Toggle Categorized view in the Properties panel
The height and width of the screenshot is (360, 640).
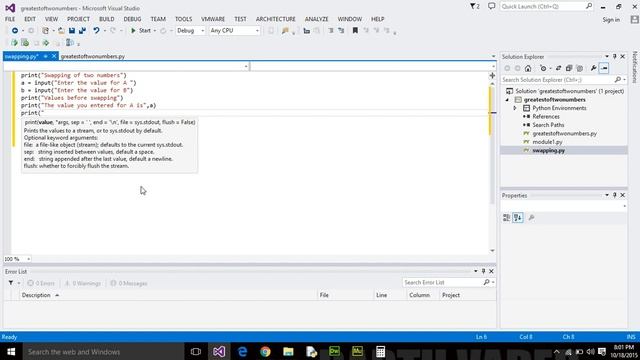point(507,218)
